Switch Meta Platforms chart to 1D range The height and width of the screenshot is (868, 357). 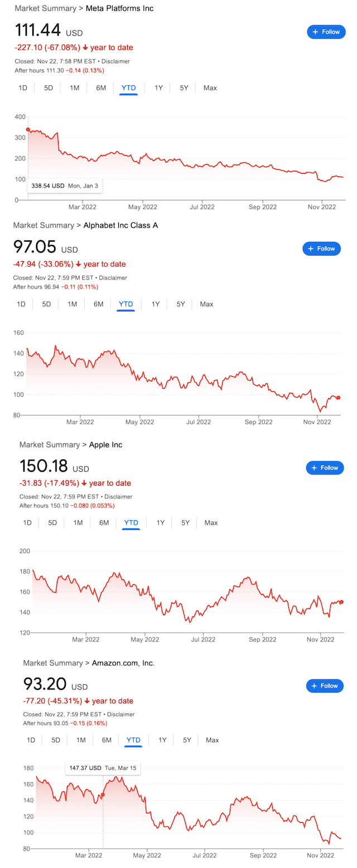tap(23, 88)
